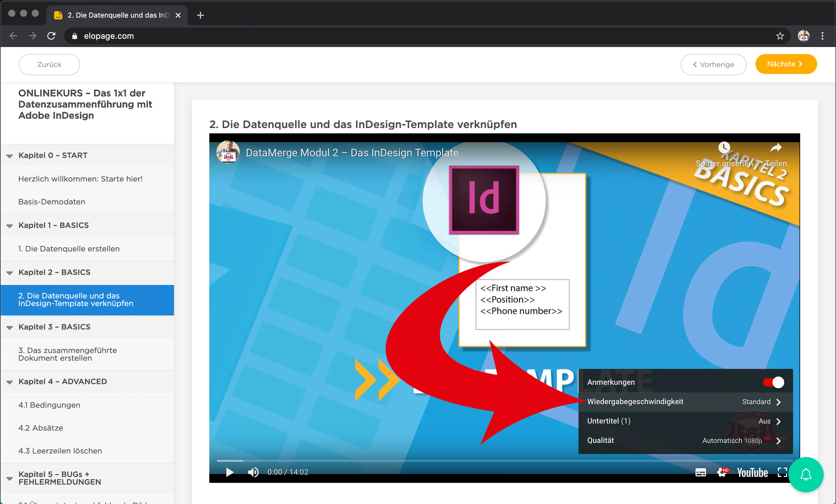Play the YouTube video

coord(230,472)
